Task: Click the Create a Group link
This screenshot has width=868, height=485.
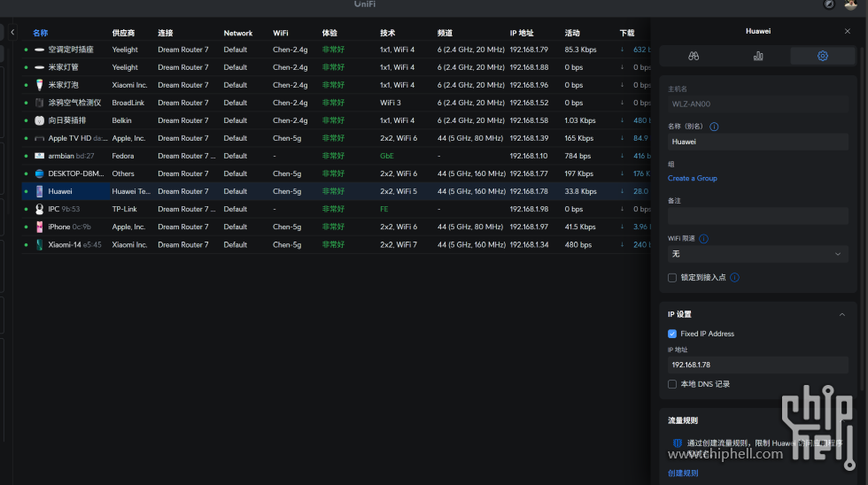Action: (x=692, y=178)
